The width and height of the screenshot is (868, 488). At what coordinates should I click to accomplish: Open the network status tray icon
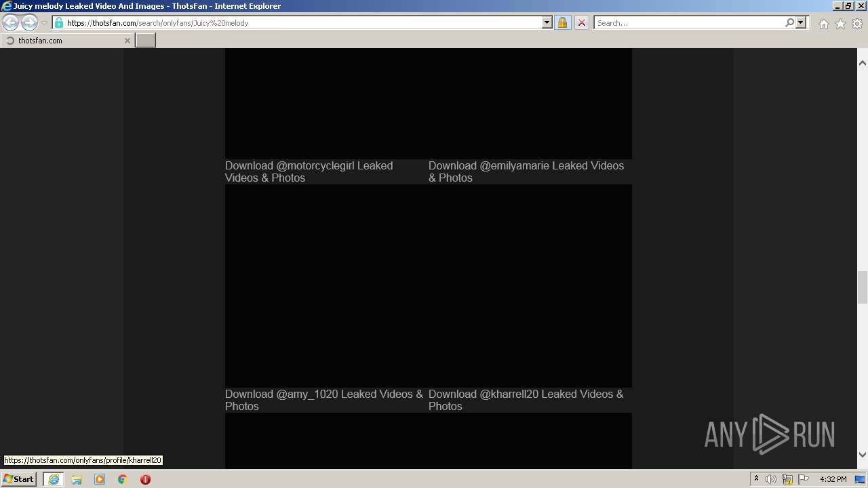coord(787,479)
